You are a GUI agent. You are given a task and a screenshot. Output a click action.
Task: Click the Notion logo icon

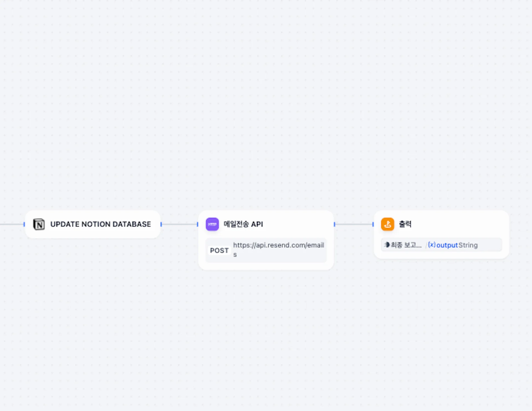(x=39, y=224)
